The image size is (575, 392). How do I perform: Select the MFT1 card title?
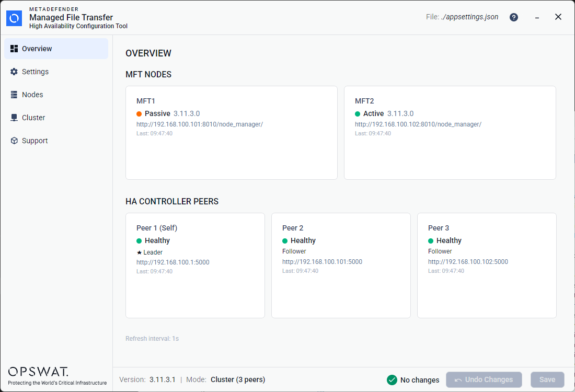coord(146,101)
